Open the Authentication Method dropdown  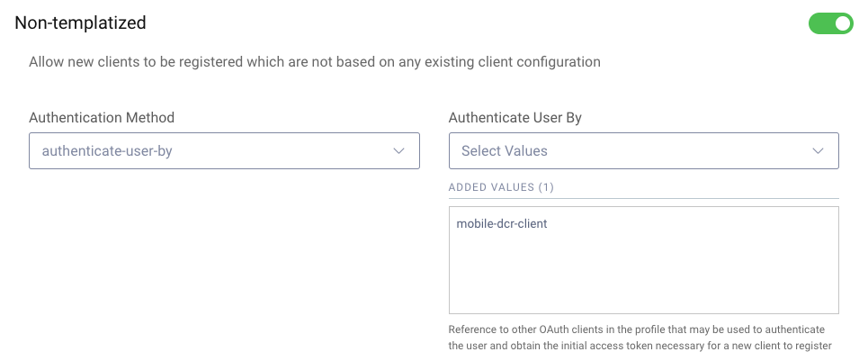(224, 151)
